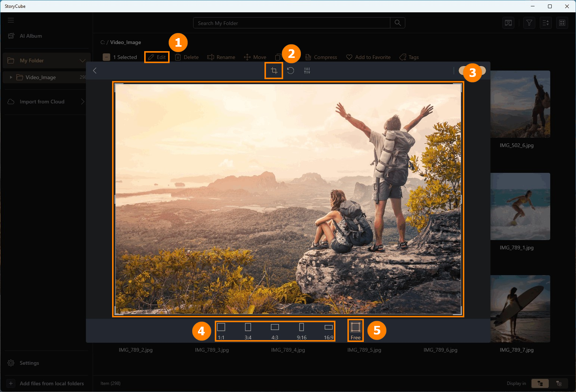Select the 3:4 crop ratio

(248, 331)
